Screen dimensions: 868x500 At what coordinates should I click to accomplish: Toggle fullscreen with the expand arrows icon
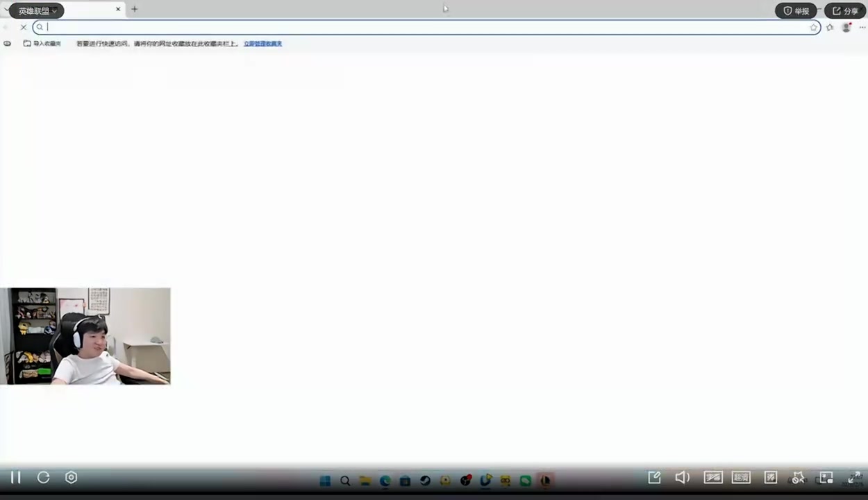[855, 478]
